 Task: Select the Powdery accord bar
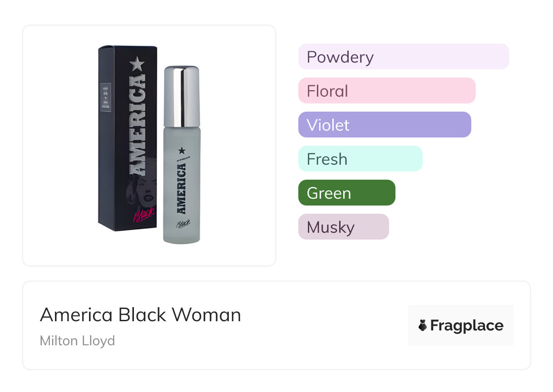click(x=403, y=57)
